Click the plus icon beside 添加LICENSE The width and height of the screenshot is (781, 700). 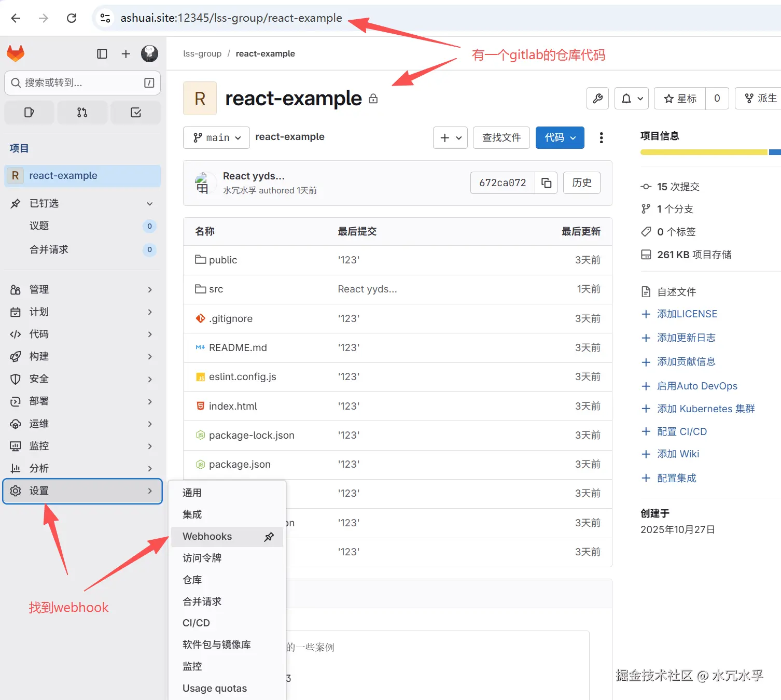pyautogui.click(x=646, y=314)
